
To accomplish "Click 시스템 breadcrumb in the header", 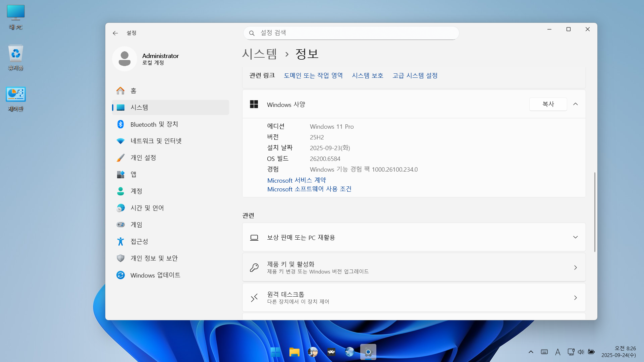I will pyautogui.click(x=259, y=54).
